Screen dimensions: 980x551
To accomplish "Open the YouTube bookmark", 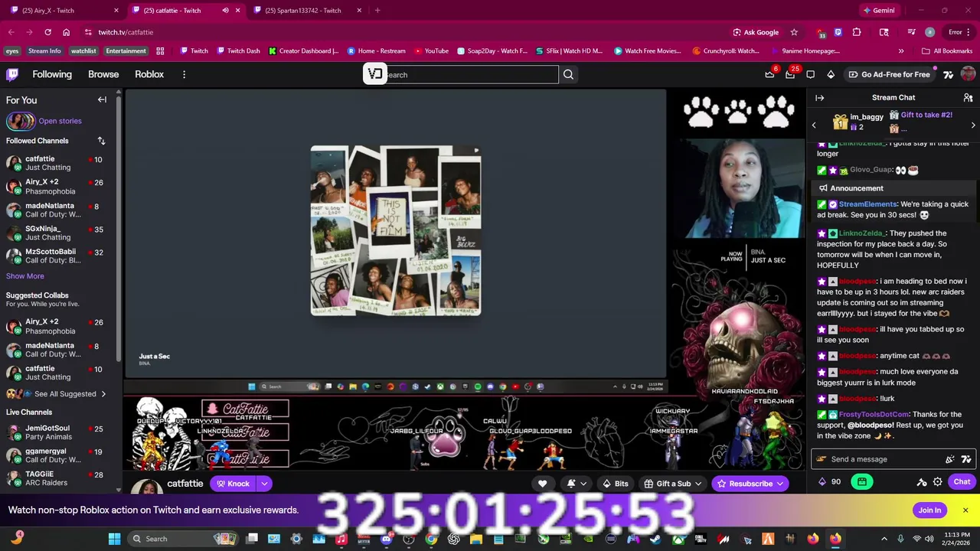I will pos(432,51).
